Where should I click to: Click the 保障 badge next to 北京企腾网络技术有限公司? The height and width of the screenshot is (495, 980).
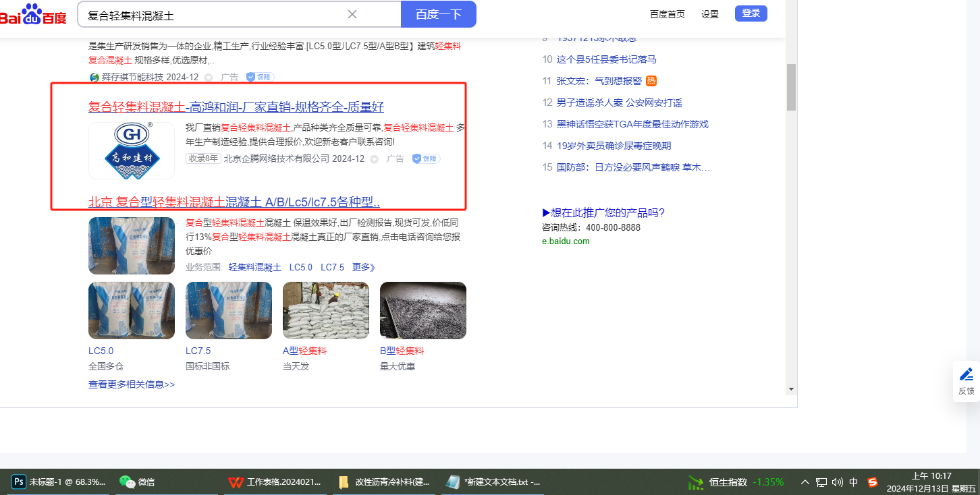[x=426, y=158]
